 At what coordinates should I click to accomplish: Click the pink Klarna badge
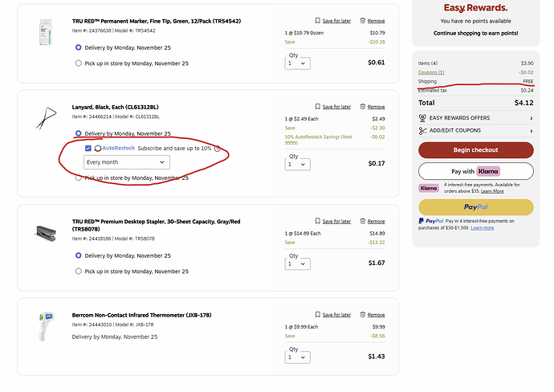pos(429,188)
